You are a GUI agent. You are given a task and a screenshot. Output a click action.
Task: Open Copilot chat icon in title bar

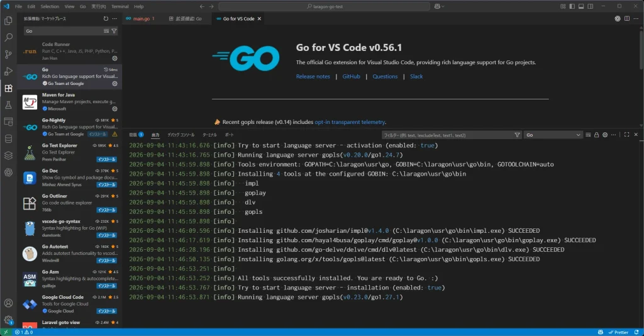point(438,6)
